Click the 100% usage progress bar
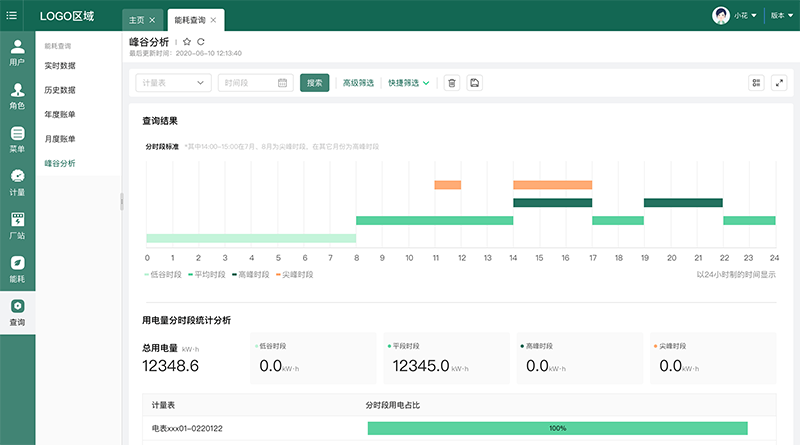 [x=558, y=428]
